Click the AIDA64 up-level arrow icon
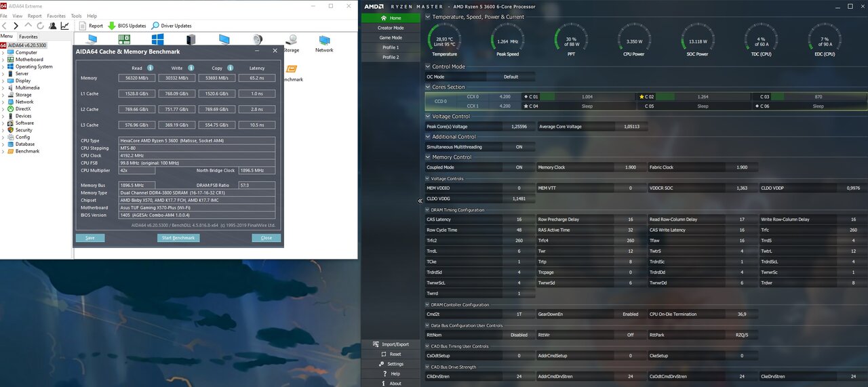 click(29, 26)
